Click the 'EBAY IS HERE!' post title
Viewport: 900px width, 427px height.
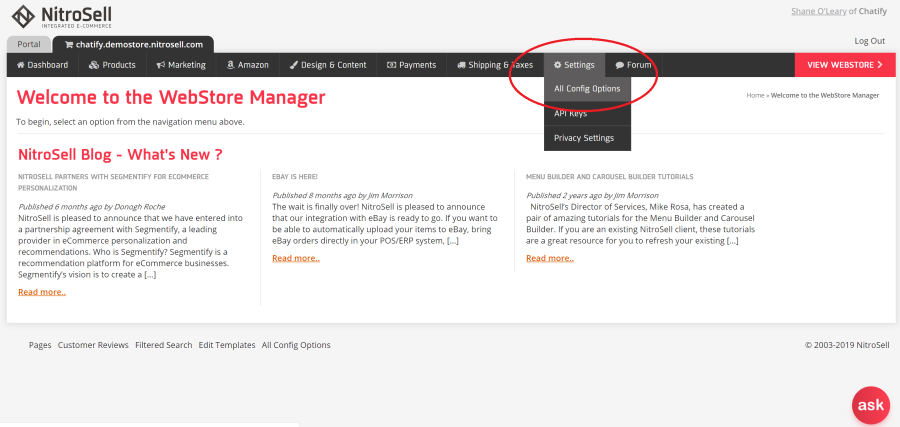click(x=295, y=177)
